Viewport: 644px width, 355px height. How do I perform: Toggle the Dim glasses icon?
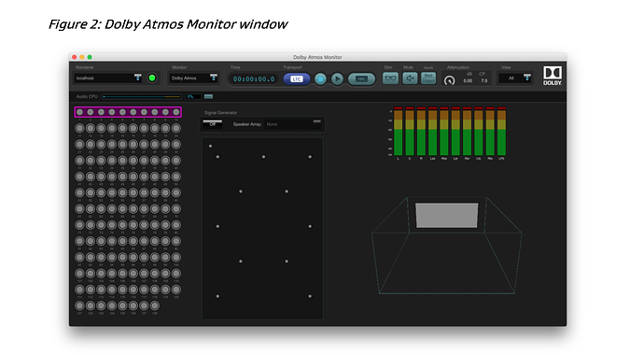[x=390, y=78]
